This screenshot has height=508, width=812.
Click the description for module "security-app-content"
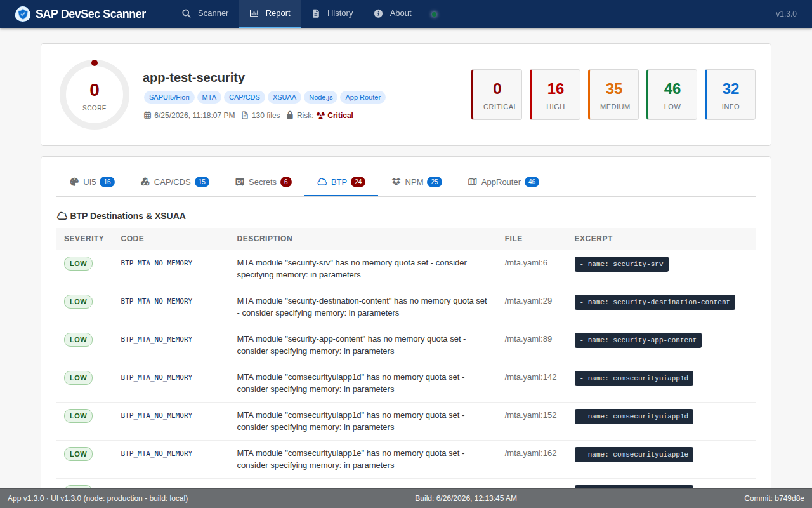tap(351, 345)
